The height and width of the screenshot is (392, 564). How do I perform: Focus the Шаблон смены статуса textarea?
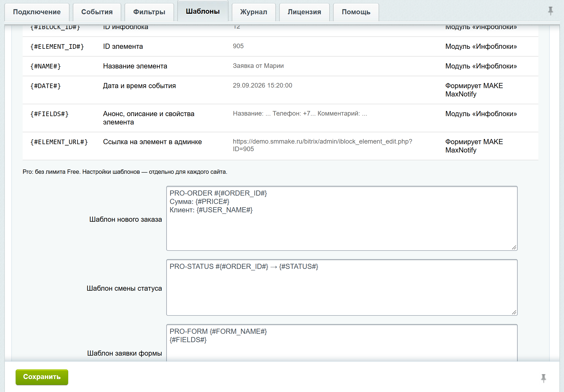[342, 287]
